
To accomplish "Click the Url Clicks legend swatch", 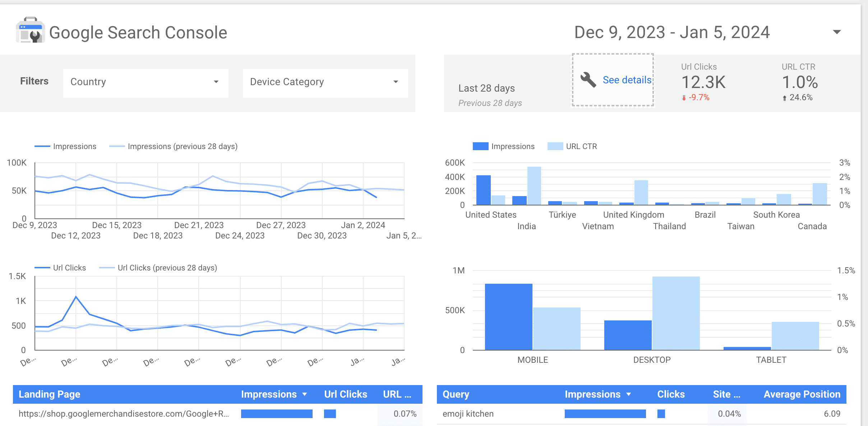I will [42, 268].
